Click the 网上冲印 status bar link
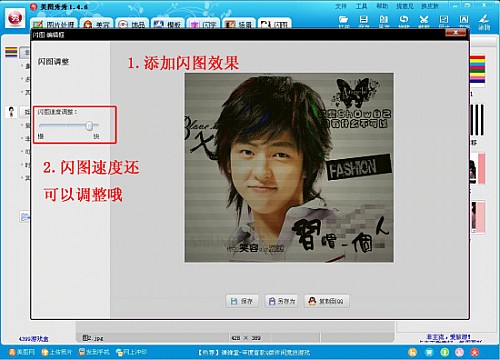500x360 pixels. 131,352
